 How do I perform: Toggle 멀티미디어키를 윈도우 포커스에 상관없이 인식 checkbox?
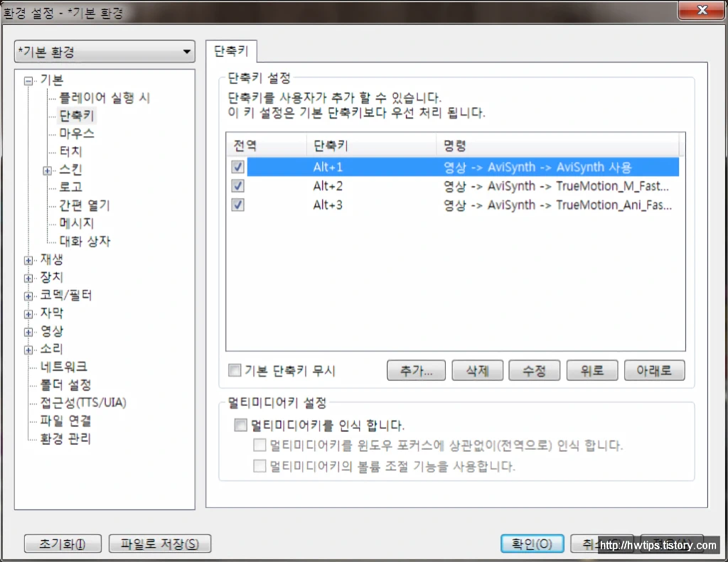[x=259, y=445]
